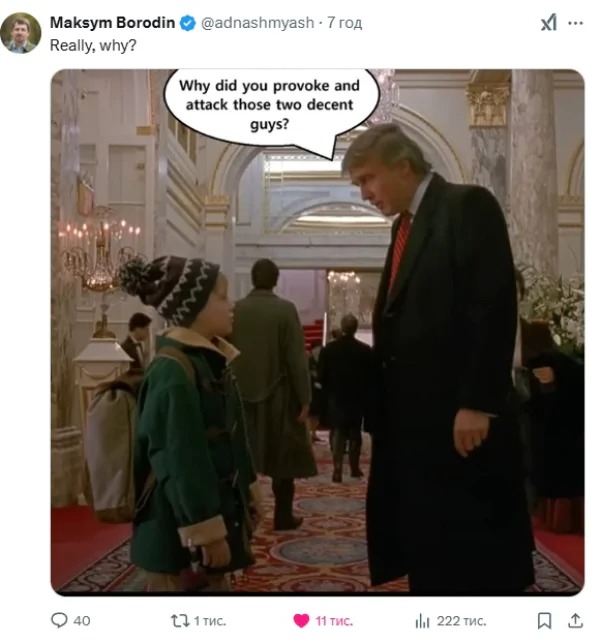600x643 pixels.
Task: Open the three-dot more options menu
Action: [x=575, y=23]
